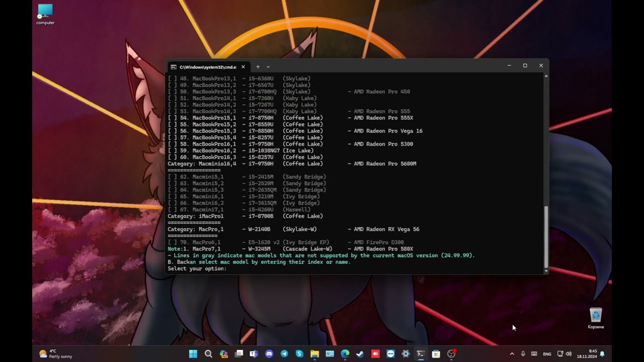Screen dimensions: 644x362
Task: Open Microsoft Edge from the taskbar
Action: [345, 354]
